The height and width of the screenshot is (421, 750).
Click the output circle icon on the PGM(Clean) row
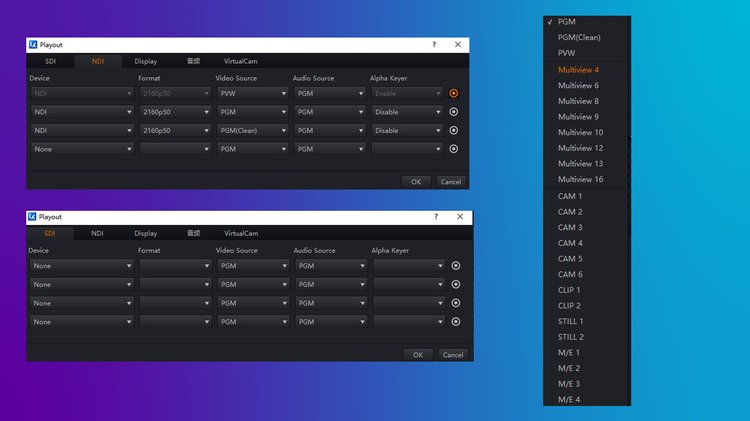coord(454,130)
